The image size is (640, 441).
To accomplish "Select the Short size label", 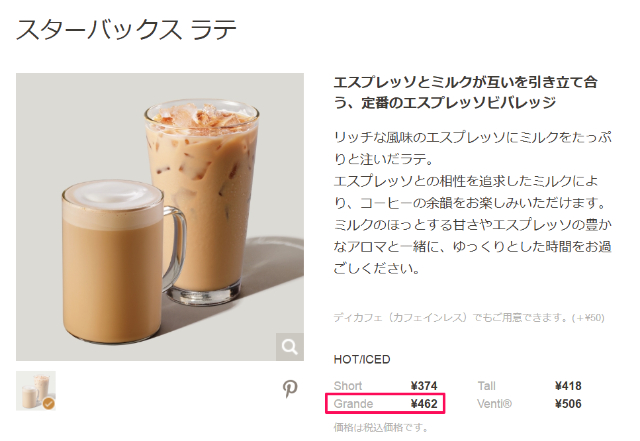I will (348, 386).
